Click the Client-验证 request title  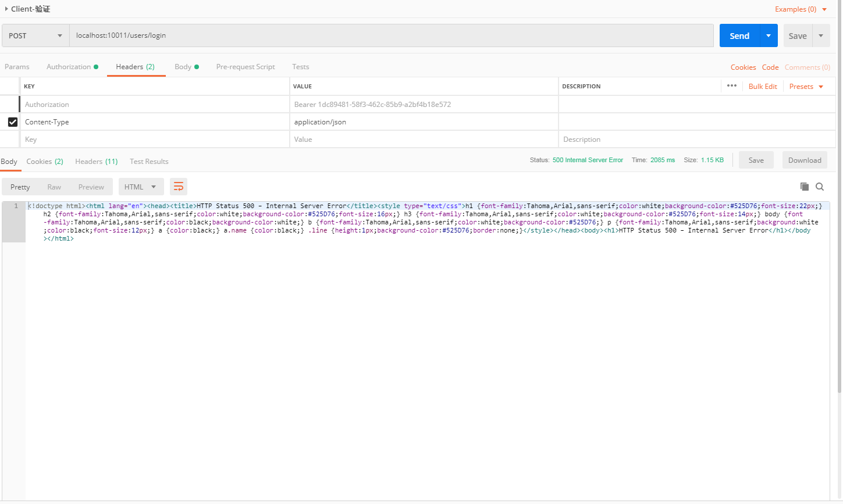[31, 9]
